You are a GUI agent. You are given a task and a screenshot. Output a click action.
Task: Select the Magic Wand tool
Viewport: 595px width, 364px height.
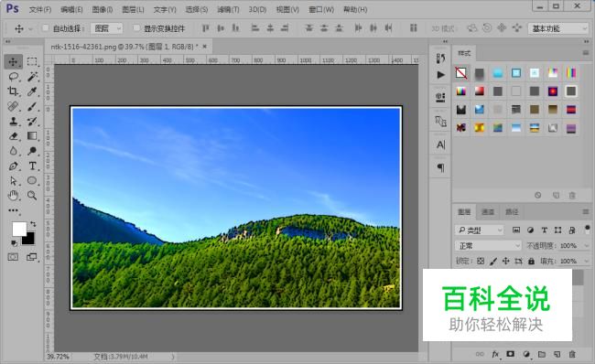tap(32, 77)
